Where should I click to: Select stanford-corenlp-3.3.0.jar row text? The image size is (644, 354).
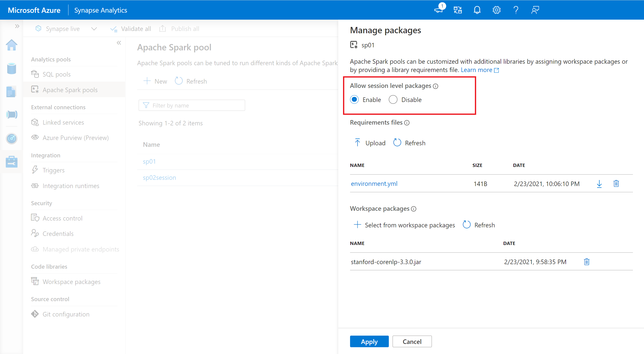pos(386,262)
